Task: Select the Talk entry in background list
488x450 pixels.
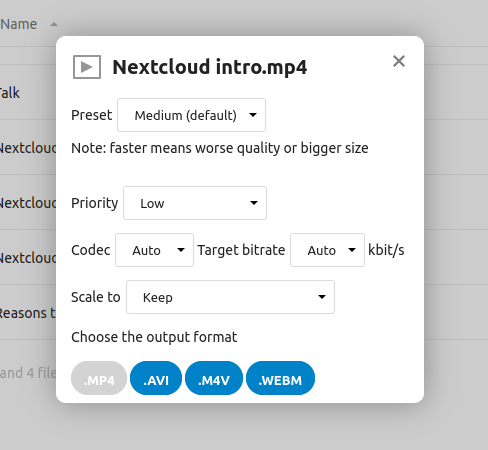Action: click(10, 93)
